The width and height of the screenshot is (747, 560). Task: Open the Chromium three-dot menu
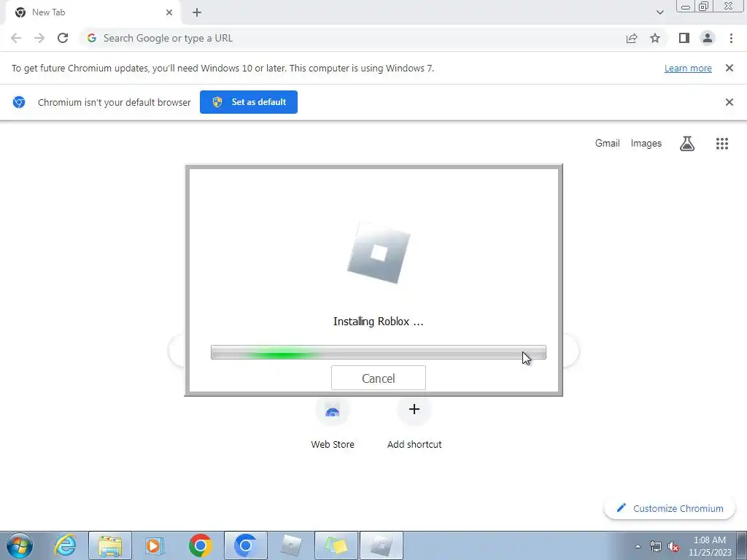pyautogui.click(x=731, y=38)
